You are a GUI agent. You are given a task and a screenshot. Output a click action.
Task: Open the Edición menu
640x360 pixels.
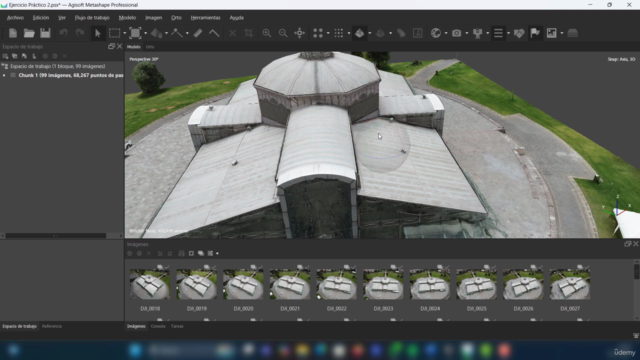pos(41,18)
